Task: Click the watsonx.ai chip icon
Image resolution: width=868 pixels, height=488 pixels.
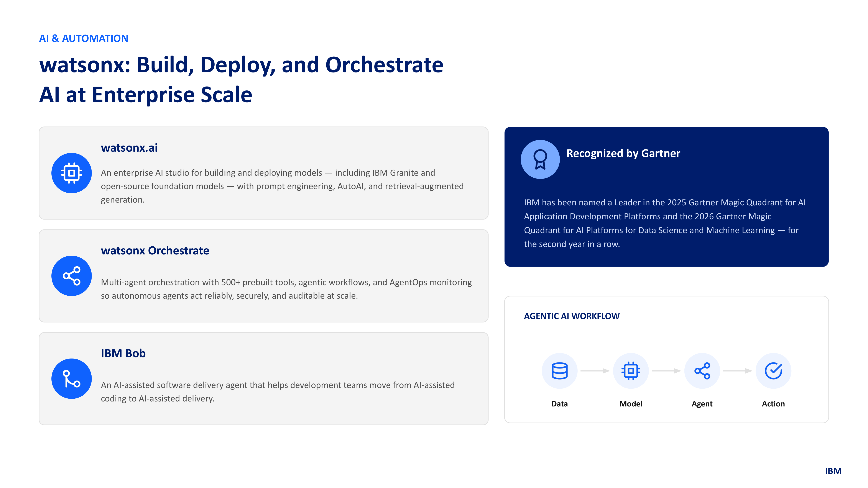Action: coord(71,173)
